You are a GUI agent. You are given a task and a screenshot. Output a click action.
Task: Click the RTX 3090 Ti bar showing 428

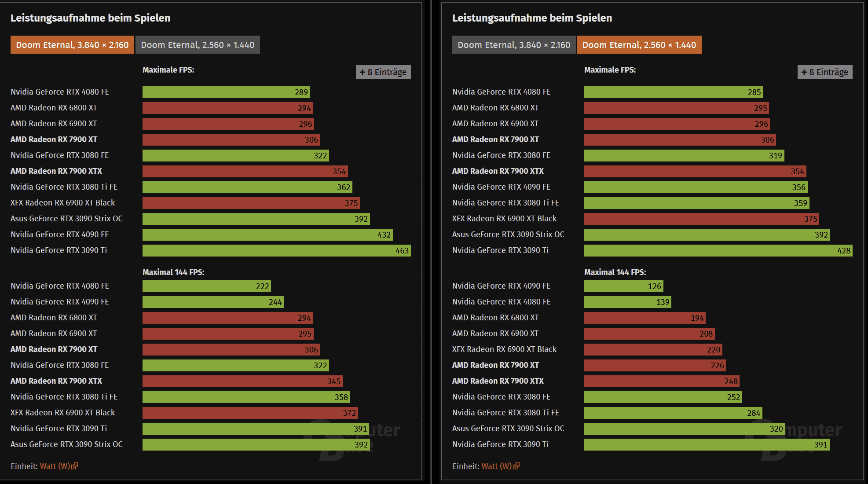coord(718,250)
